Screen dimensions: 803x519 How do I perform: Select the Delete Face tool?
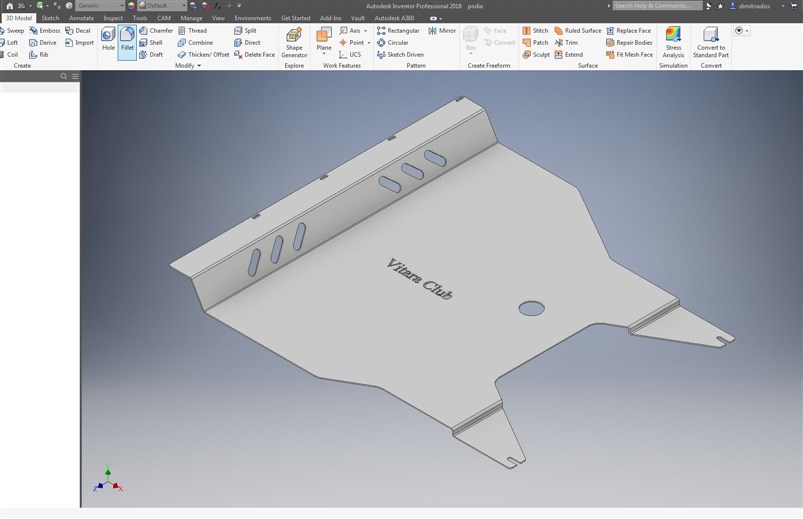click(254, 54)
